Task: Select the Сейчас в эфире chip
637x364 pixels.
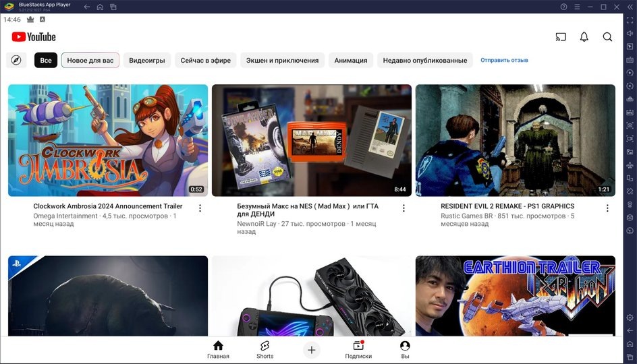Action: [x=206, y=60]
